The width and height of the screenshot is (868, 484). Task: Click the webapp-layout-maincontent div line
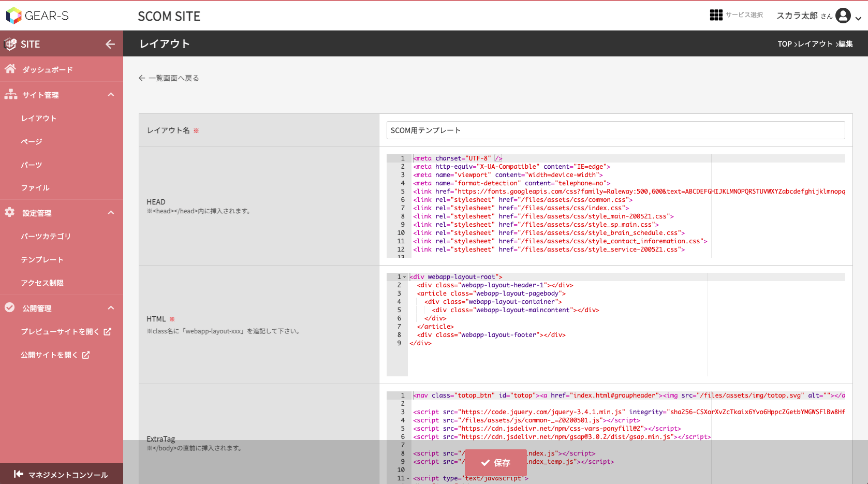[516, 310]
